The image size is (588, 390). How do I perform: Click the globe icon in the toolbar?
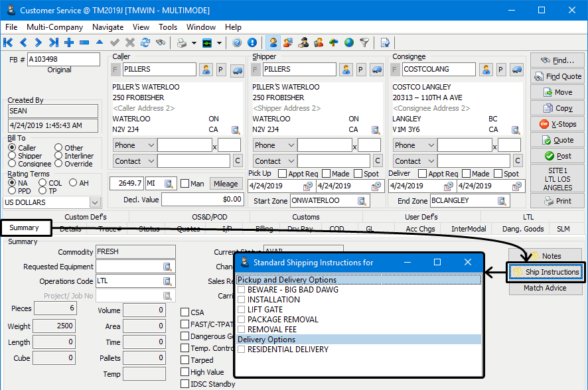[x=349, y=43]
